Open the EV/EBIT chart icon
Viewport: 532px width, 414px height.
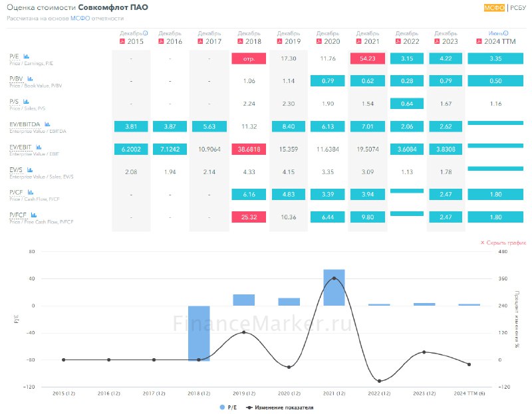tap(39, 147)
